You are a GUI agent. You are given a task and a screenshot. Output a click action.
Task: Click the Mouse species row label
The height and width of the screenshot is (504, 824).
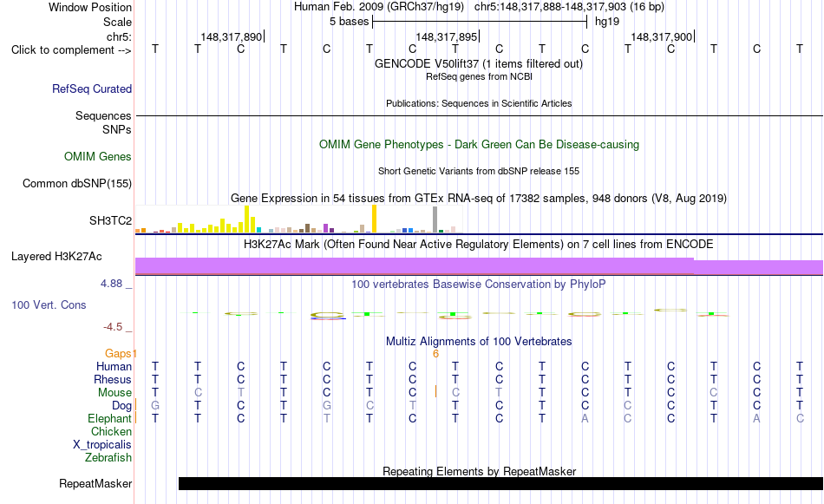click(x=114, y=393)
